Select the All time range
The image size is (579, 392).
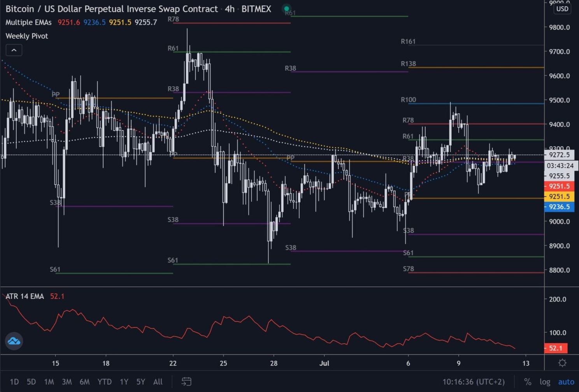click(x=158, y=381)
